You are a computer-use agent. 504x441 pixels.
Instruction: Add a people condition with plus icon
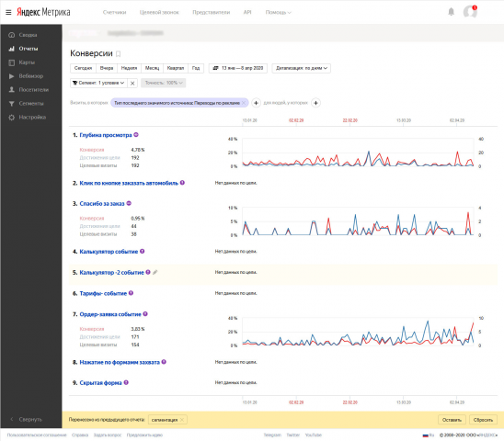pos(316,103)
